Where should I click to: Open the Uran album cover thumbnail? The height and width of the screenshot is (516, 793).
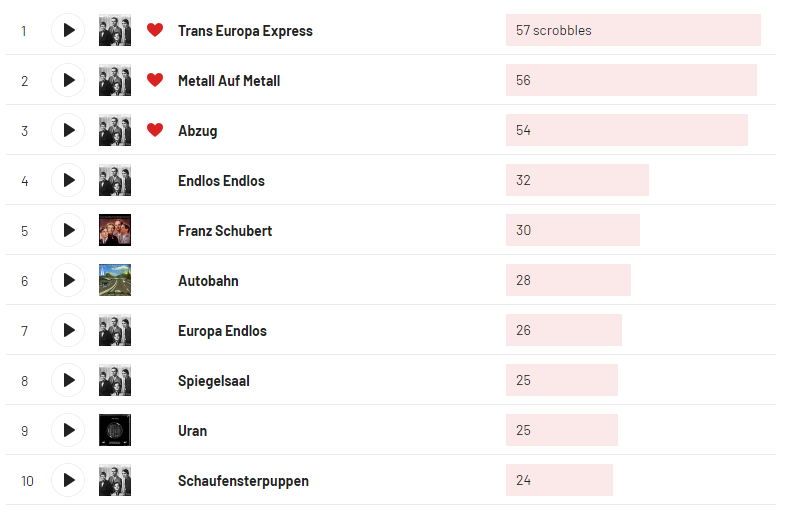tap(115, 430)
